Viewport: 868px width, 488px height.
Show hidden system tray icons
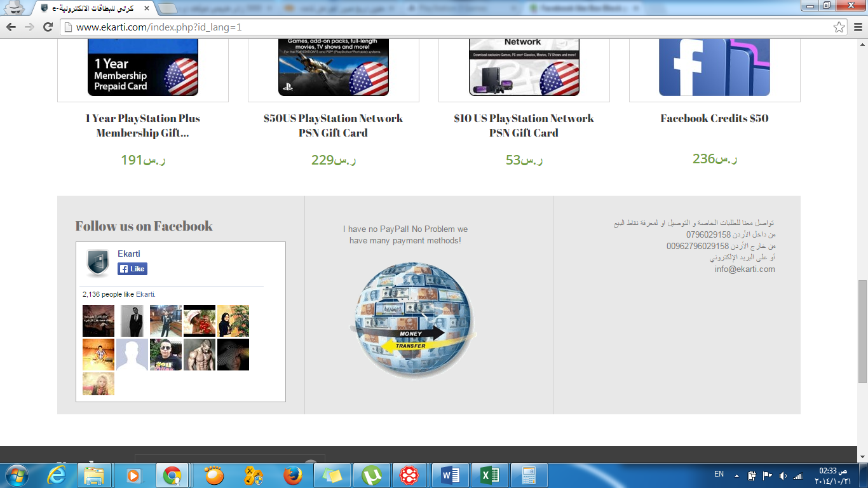click(x=736, y=475)
